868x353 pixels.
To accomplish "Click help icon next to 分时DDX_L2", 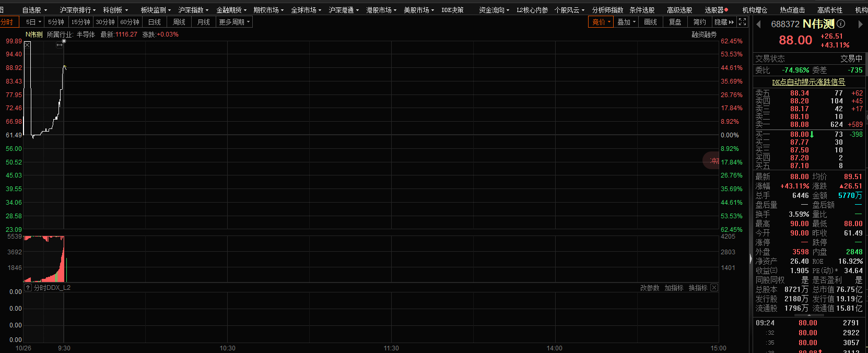I will point(28,288).
